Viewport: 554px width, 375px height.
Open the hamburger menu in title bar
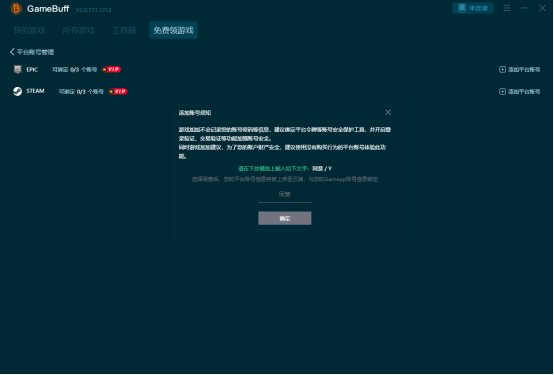(507, 8)
